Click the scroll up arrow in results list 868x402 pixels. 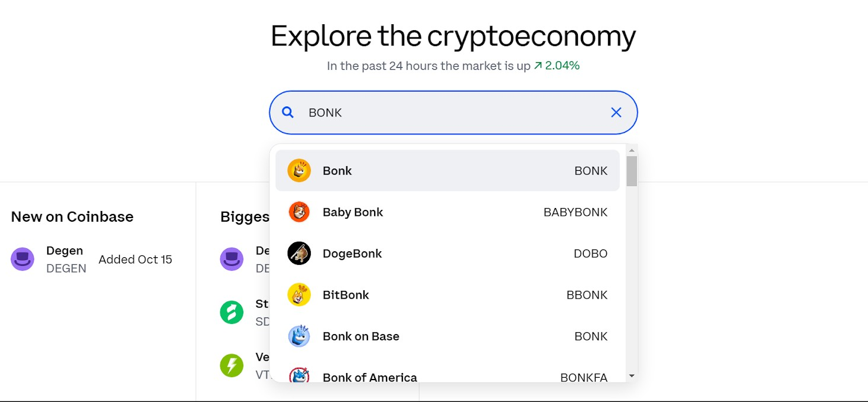coord(632,150)
